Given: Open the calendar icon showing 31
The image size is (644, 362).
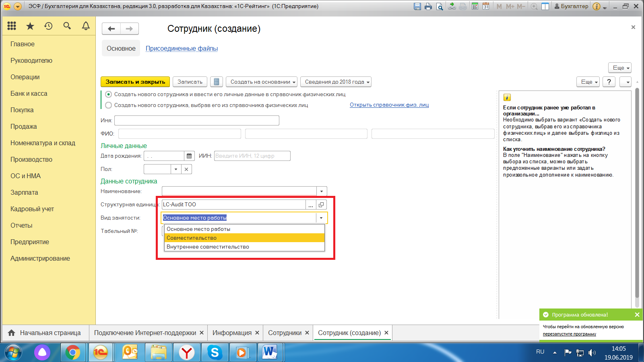Looking at the screenshot, I should 486,6.
